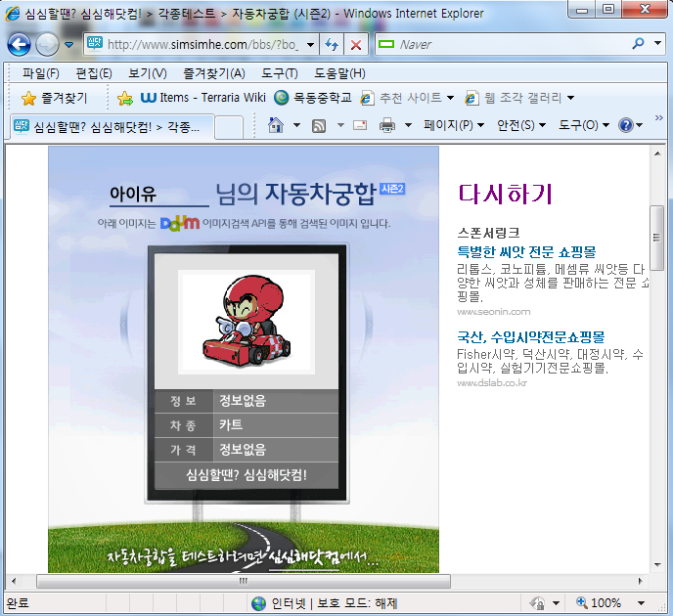Click the Stop loading X icon
The width and height of the screenshot is (673, 616).
click(x=355, y=45)
